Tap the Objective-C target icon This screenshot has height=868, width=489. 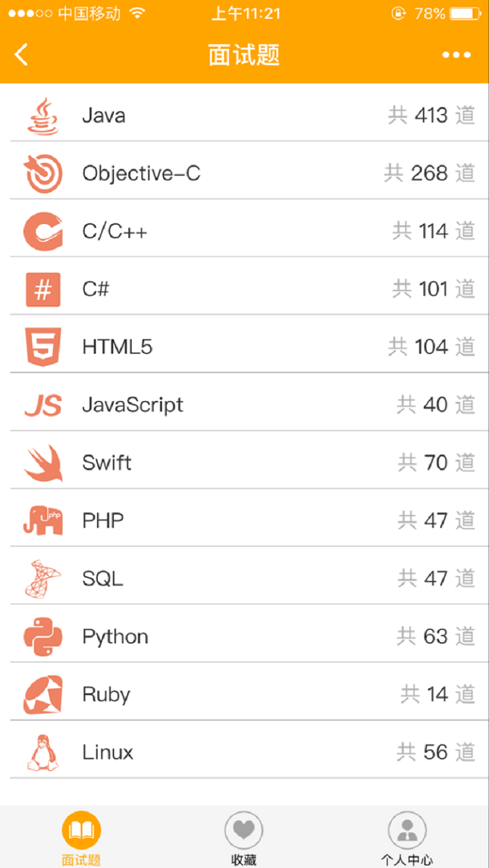43,174
